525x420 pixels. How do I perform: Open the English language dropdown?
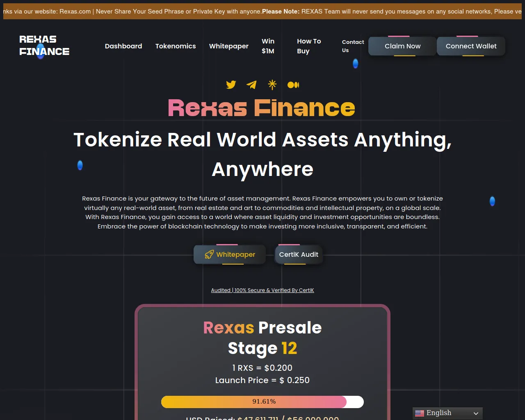coord(447,413)
